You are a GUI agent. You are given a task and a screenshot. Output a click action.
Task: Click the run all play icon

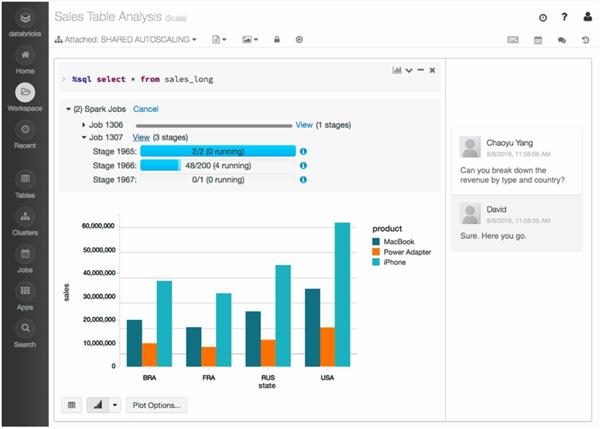pos(299,39)
